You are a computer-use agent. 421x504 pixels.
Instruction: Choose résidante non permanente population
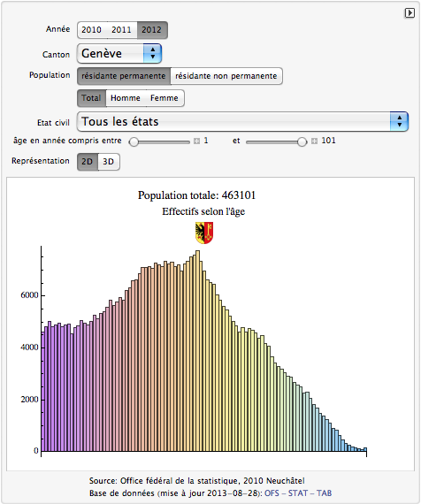[226, 76]
